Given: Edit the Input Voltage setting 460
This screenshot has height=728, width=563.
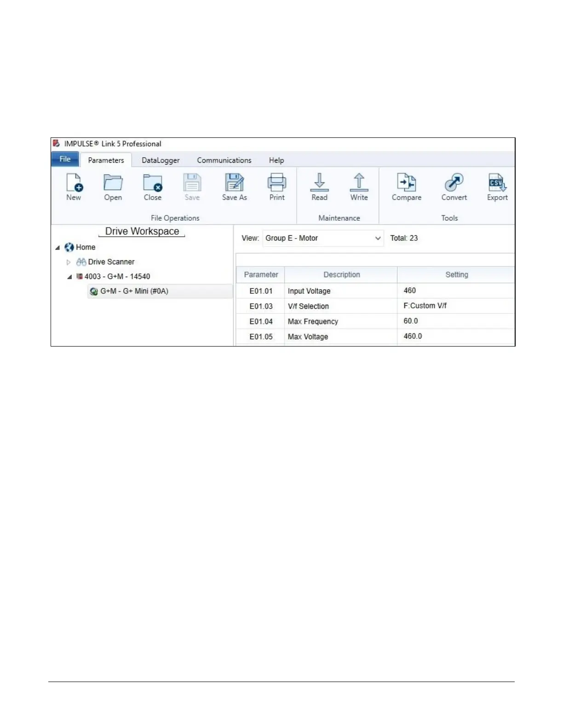Looking at the screenshot, I should tap(456, 290).
